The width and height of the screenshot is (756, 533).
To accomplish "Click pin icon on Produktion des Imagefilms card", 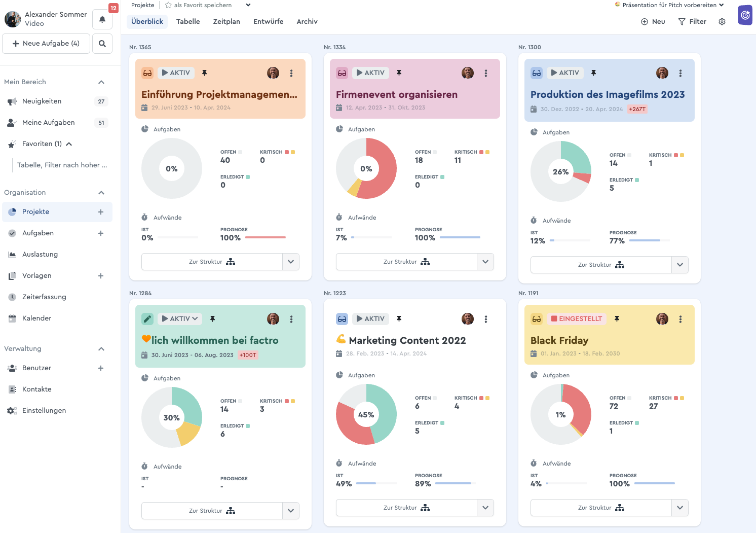I will 593,73.
